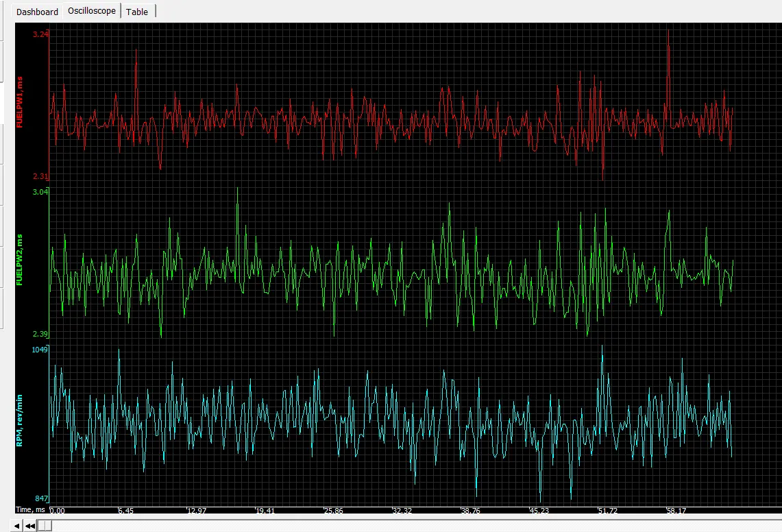Click the single left arrow scroll button
Viewport: 782px width, 532px height.
click(16, 526)
